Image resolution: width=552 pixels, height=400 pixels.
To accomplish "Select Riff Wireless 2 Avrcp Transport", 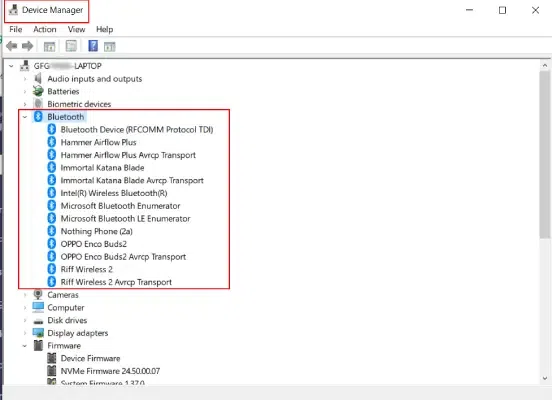I will (116, 282).
